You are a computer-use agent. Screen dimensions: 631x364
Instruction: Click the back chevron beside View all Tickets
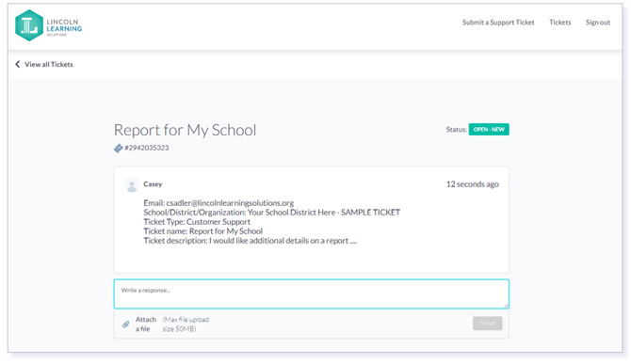17,64
